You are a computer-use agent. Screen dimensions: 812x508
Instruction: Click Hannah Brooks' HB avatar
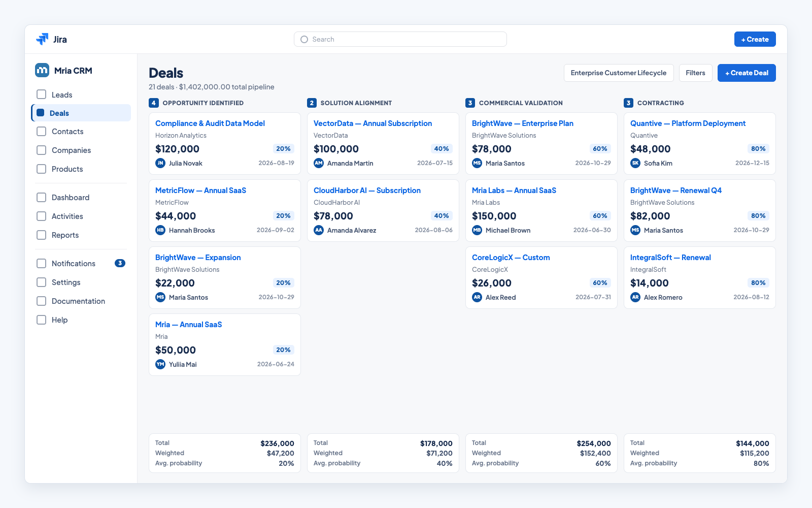coord(160,230)
